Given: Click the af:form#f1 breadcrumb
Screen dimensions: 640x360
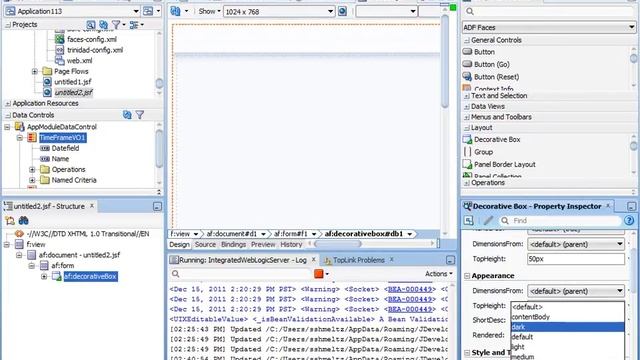Looking at the screenshot, I should coord(290,234).
